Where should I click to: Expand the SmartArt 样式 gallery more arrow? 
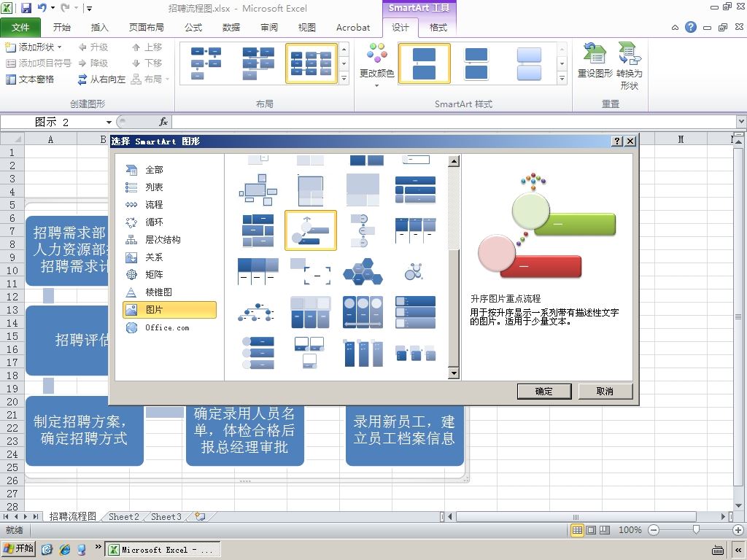point(562,79)
